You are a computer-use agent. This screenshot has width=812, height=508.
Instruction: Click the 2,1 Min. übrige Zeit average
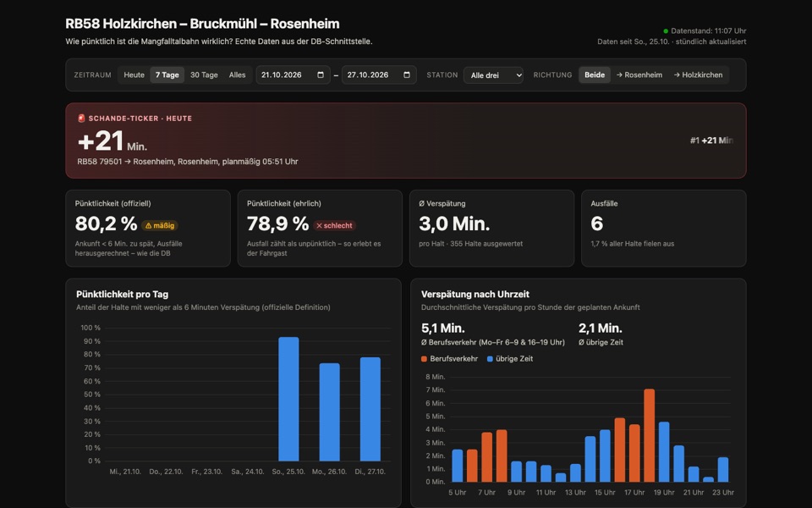click(x=601, y=329)
